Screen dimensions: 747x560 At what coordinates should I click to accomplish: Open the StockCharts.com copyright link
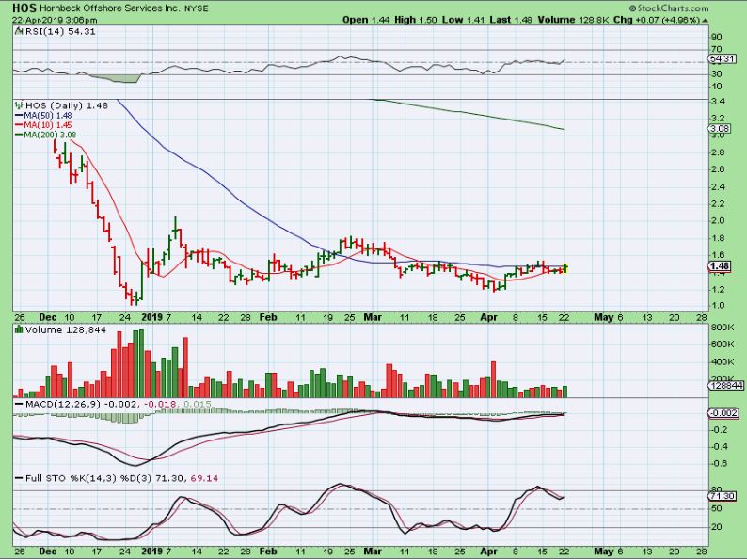click(668, 8)
